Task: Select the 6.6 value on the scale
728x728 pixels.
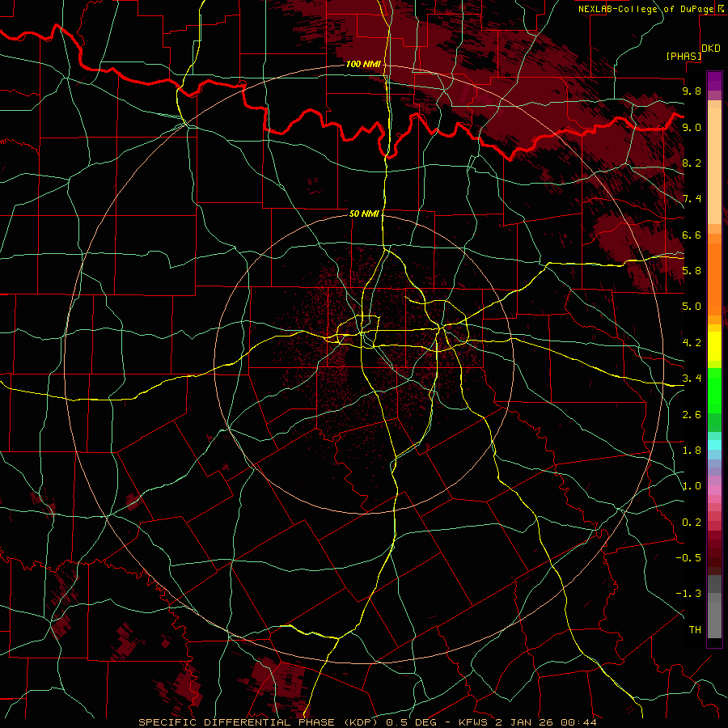Action: click(x=692, y=235)
